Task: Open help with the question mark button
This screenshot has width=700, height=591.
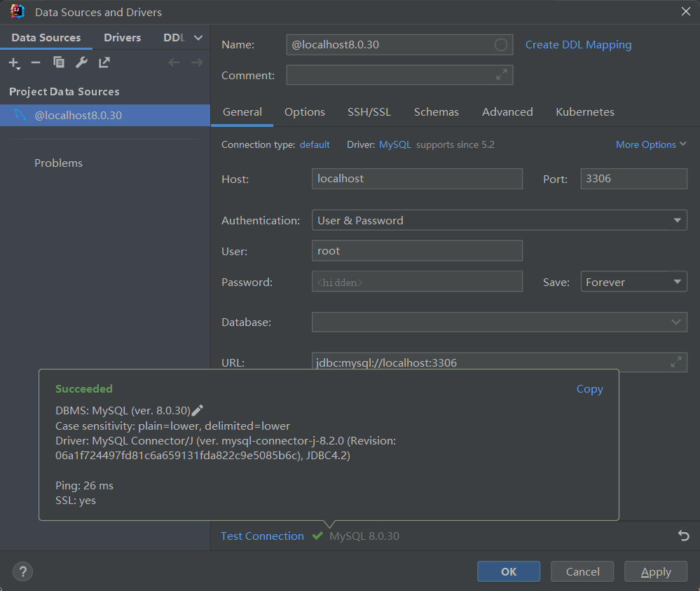Action: [22, 571]
